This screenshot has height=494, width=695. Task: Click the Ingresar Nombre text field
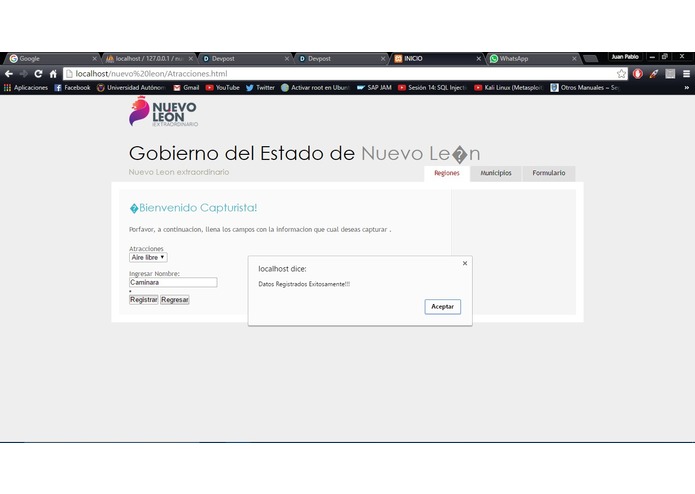(173, 282)
